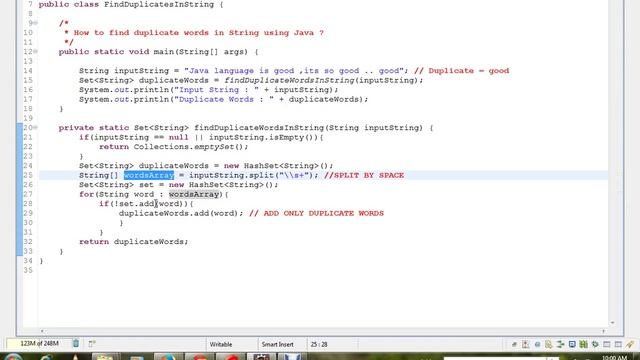The image size is (640, 360).
Task: Click window icon beside the green gear
Action: [607, 344]
